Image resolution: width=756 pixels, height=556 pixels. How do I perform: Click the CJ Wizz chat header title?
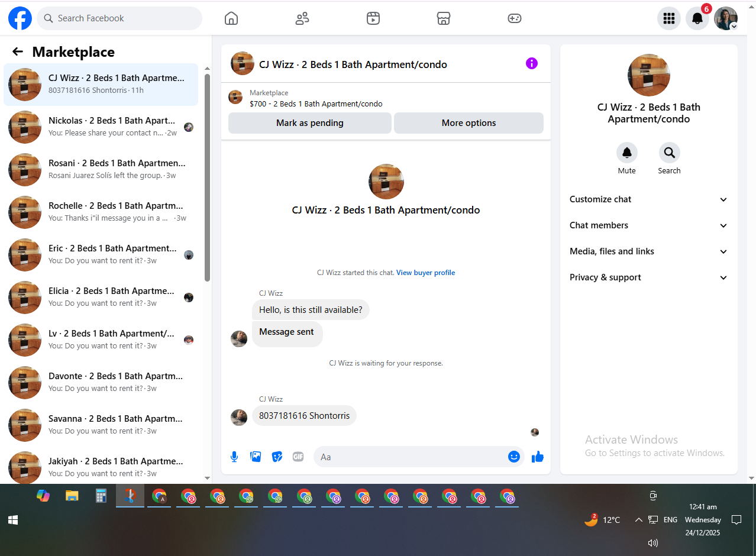click(353, 64)
